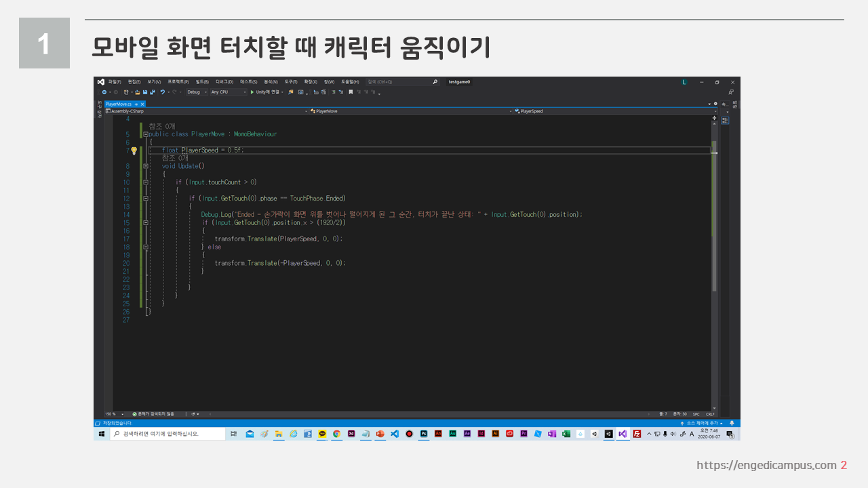Viewport: 868px width, 488px height.
Task: Click the undo arrow icon
Action: click(x=162, y=92)
